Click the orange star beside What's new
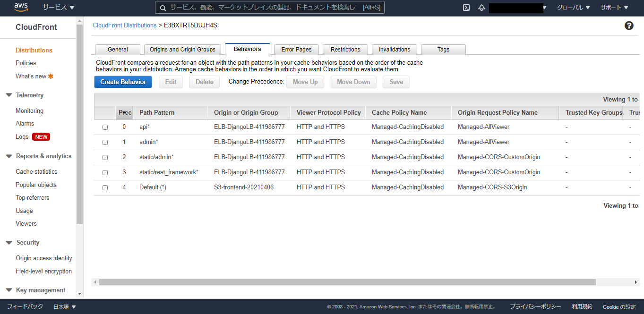The width and height of the screenshot is (644, 314). (51, 76)
